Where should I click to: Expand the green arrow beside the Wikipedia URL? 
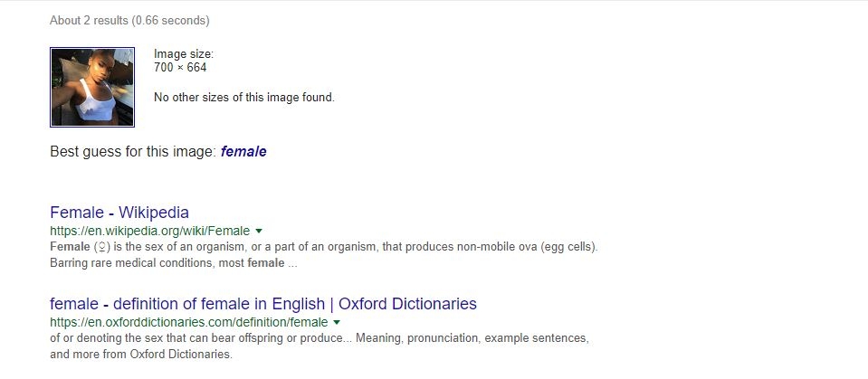259,231
